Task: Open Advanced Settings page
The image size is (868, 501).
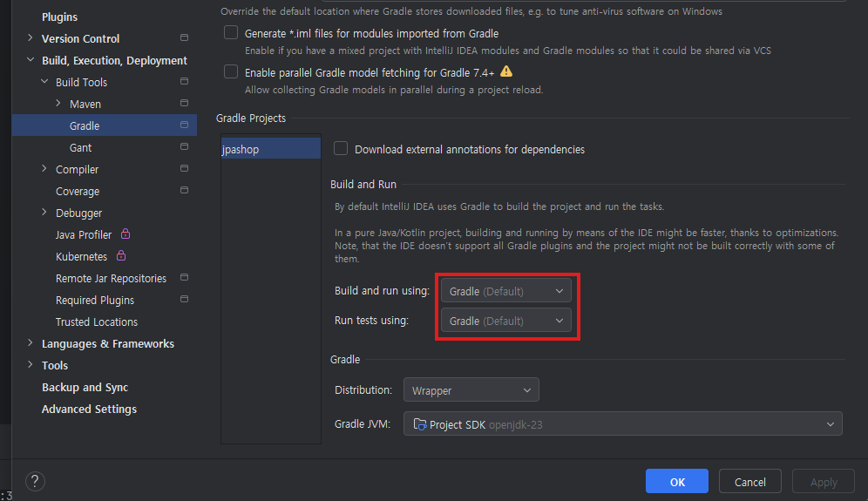Action: pos(89,410)
